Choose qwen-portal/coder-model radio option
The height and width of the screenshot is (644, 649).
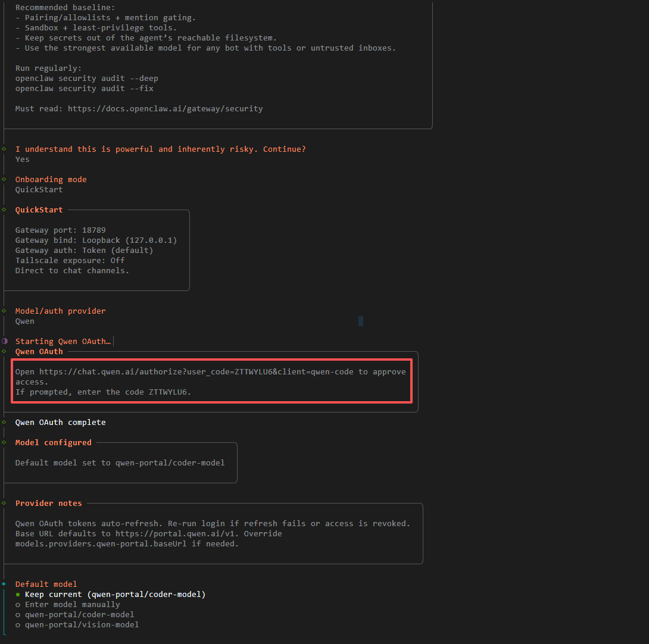(x=75, y=615)
